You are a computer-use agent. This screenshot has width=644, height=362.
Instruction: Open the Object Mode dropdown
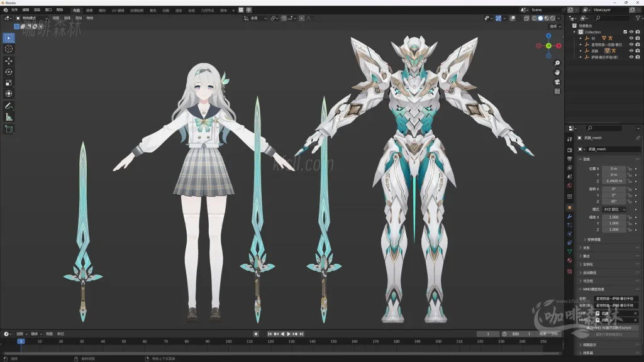pos(31,18)
